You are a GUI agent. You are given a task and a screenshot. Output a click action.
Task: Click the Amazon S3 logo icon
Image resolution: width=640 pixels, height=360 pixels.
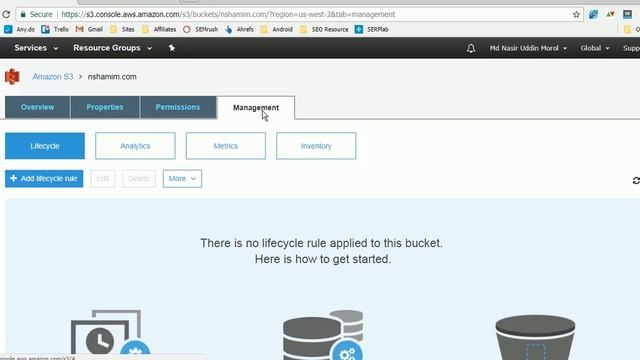(x=12, y=77)
